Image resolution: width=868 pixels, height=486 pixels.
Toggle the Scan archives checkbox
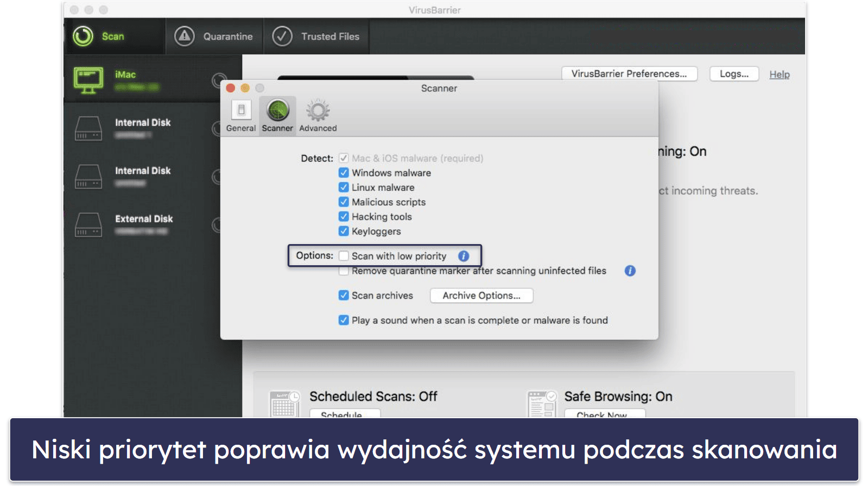tap(344, 296)
